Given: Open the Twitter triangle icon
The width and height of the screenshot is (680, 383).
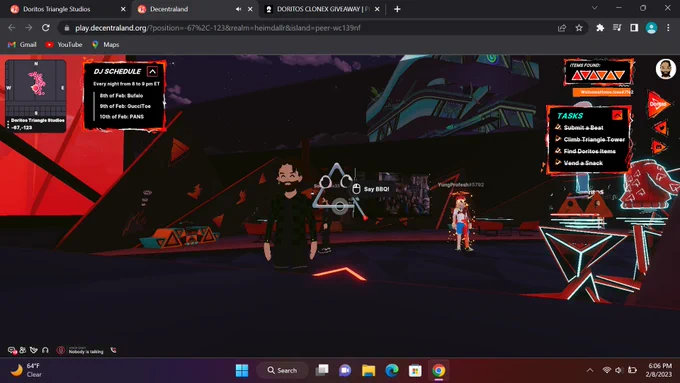Looking at the screenshot, I should coord(660,128).
